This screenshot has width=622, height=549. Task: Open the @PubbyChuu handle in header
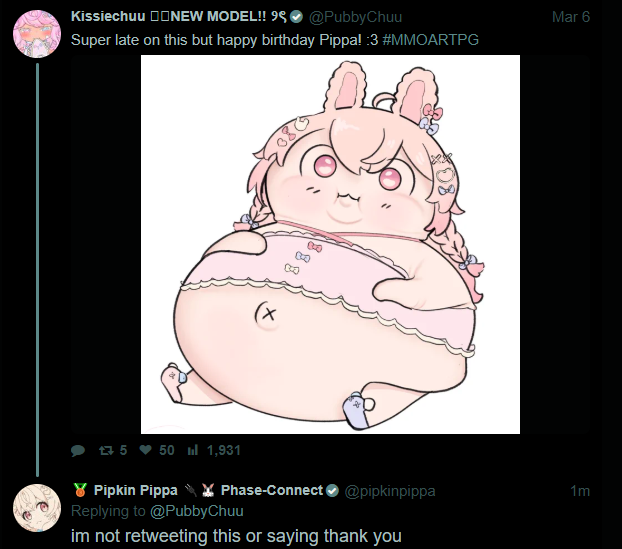[355, 17]
